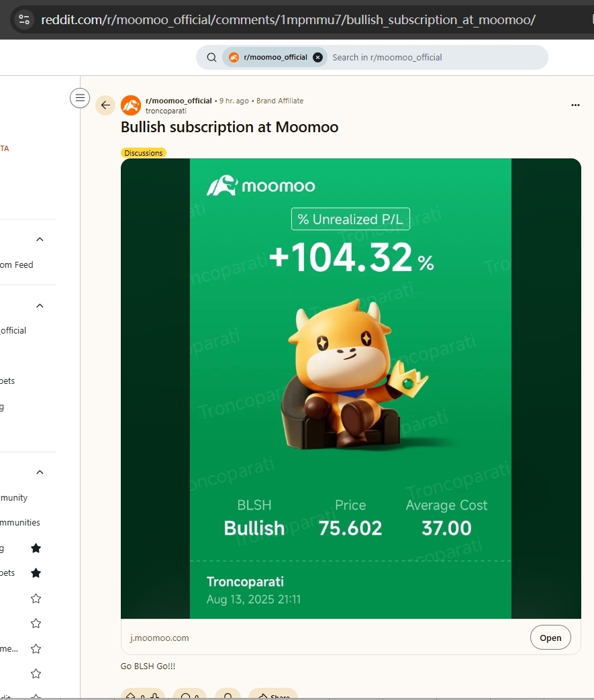Open the troncoparati user profile link
594x700 pixels.
pyautogui.click(x=166, y=111)
